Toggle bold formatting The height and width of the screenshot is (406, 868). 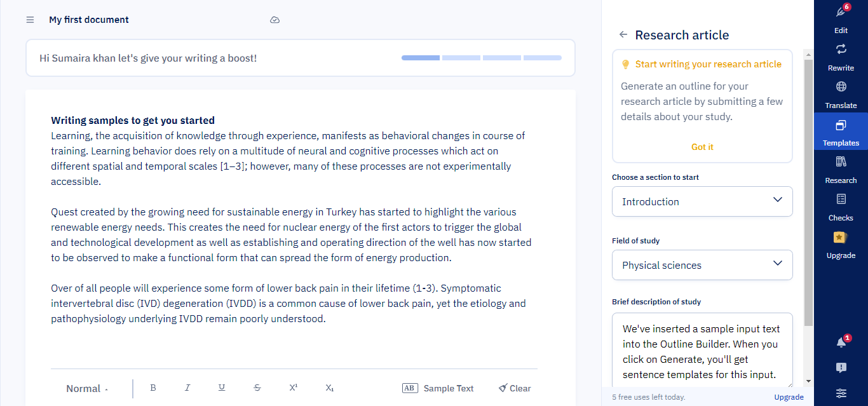pos(153,388)
